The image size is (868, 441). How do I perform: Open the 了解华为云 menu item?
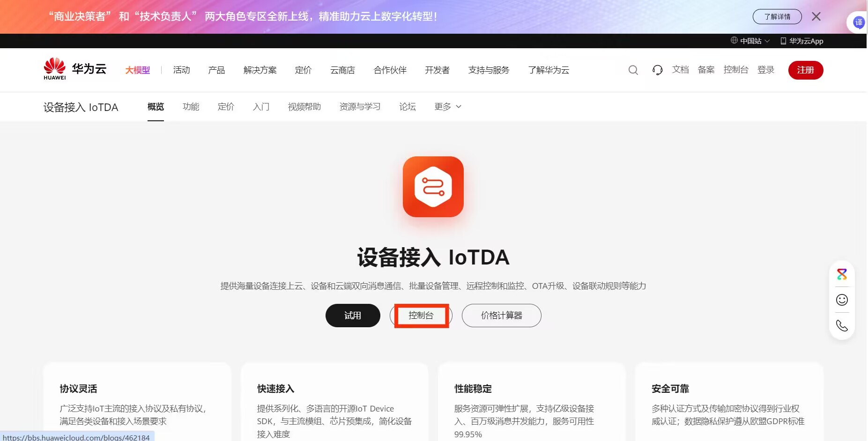(x=549, y=70)
